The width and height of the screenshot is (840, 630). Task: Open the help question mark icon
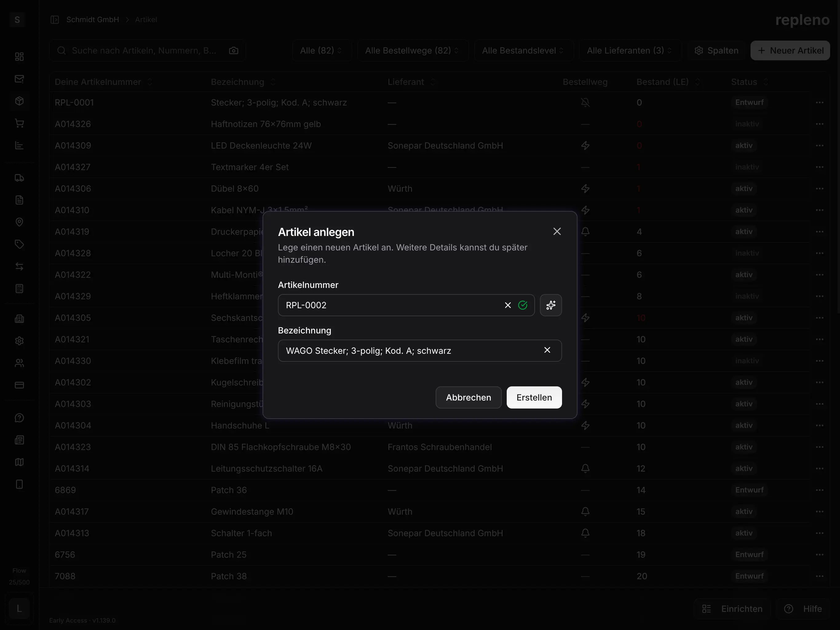(19, 417)
